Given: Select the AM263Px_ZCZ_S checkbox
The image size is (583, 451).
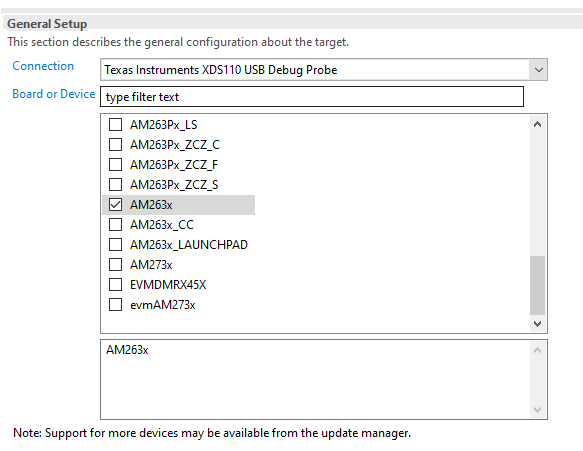Looking at the screenshot, I should pos(115,184).
